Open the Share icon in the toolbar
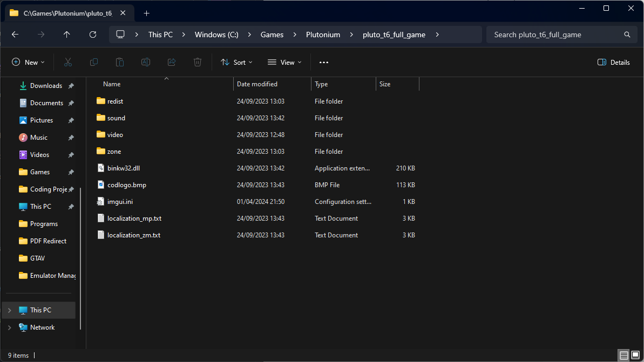This screenshot has height=362, width=644. (171, 62)
